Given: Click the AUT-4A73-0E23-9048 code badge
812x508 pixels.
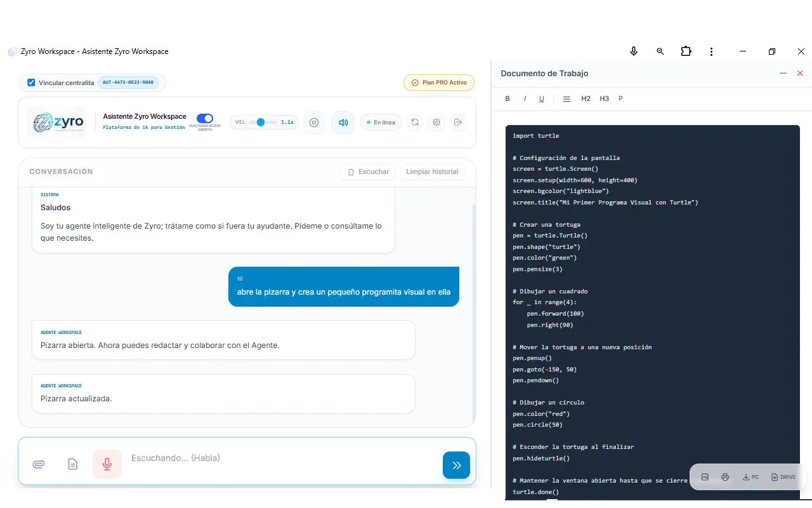Looking at the screenshot, I should 128,83.
